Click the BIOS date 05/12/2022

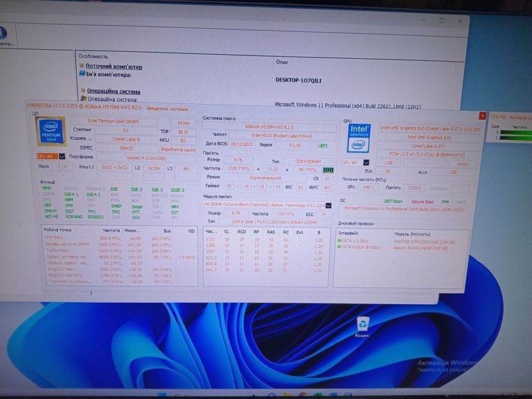tap(242, 144)
